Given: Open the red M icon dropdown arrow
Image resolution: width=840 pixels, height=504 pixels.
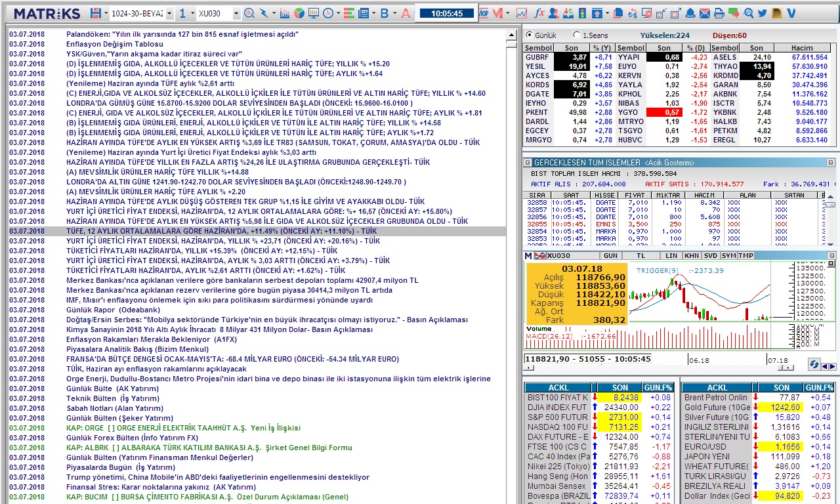Looking at the screenshot, I should 507,13.
